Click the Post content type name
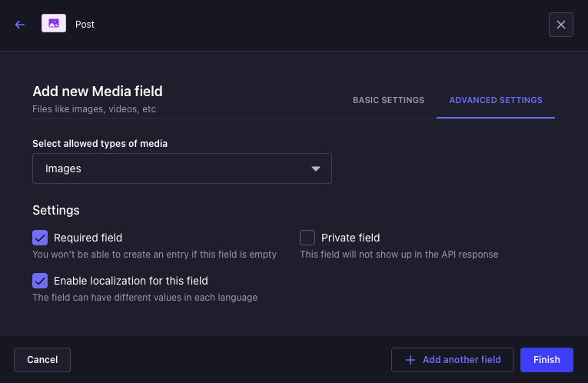This screenshot has width=588, height=383. [85, 25]
